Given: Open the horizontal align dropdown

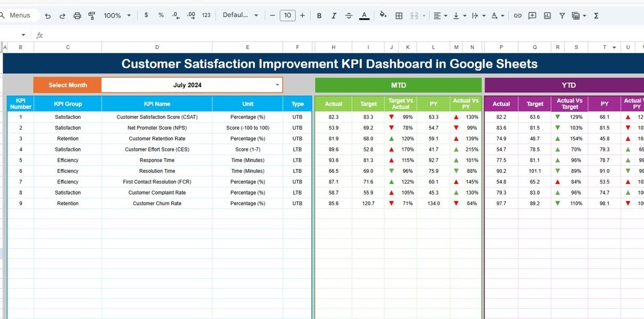Looking at the screenshot, I should tap(440, 16).
